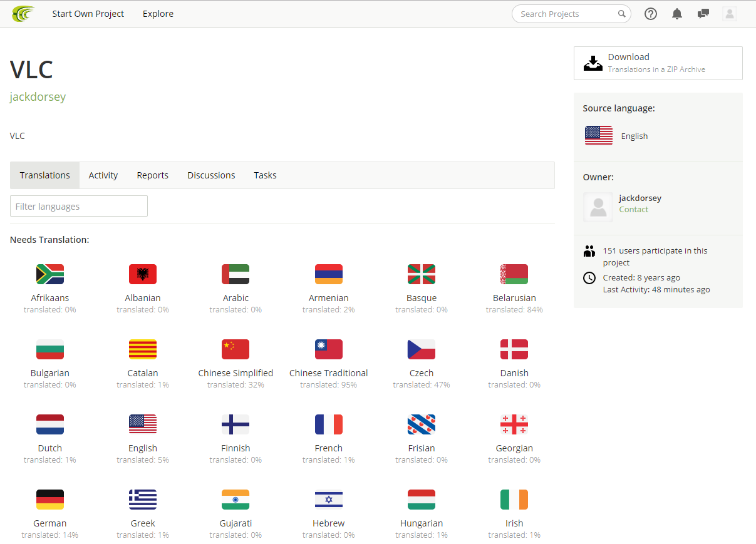Image resolution: width=756 pixels, height=544 pixels.
Task: Click the German flag icon
Action: coord(50,500)
